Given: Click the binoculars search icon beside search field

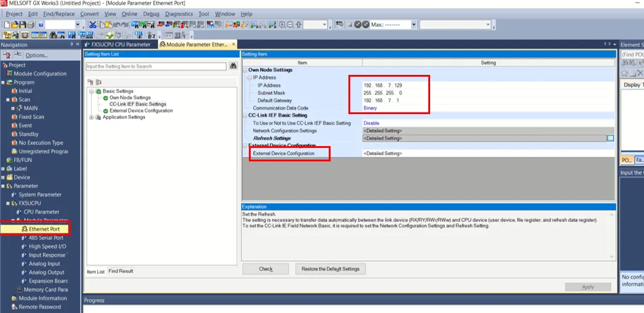Looking at the screenshot, I should [x=234, y=66].
